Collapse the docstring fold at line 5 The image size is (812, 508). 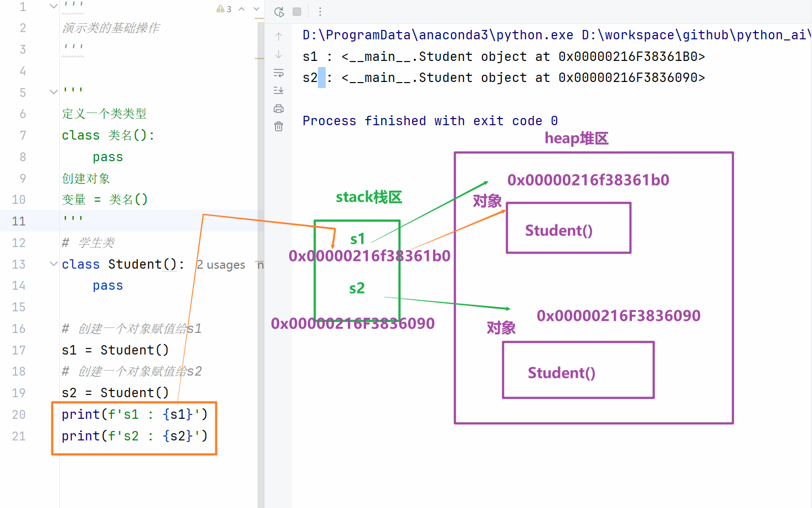(x=53, y=92)
